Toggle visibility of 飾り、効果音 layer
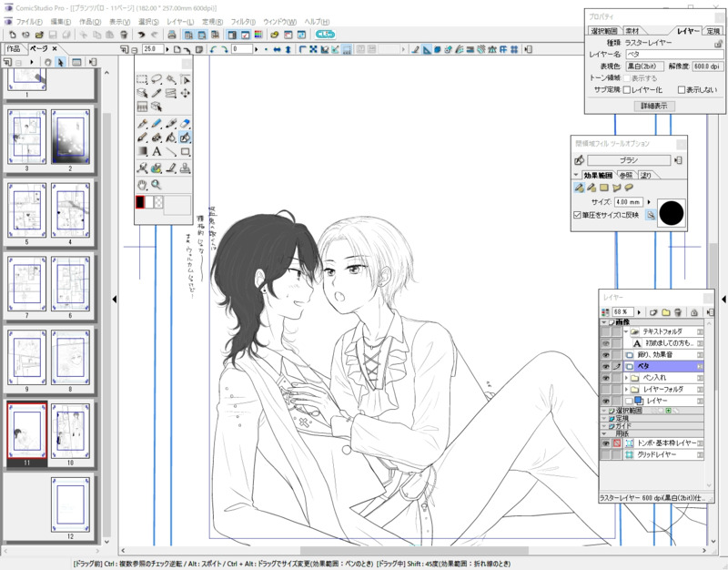The height and width of the screenshot is (570, 728). click(x=605, y=355)
